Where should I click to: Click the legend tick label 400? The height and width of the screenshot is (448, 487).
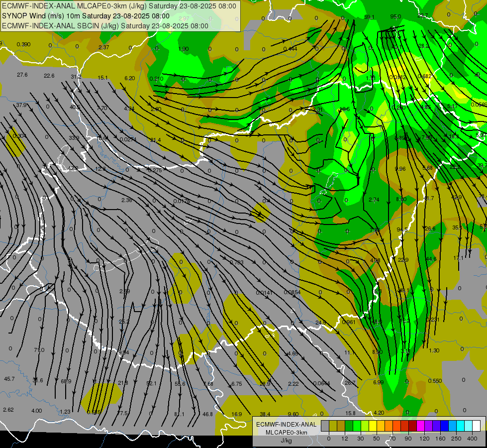pyautogui.click(x=472, y=439)
